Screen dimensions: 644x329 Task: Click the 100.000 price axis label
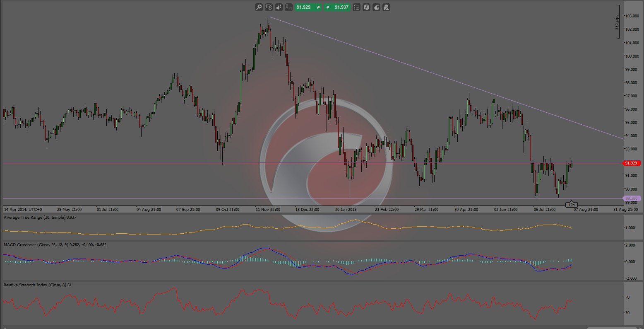pyautogui.click(x=632, y=56)
